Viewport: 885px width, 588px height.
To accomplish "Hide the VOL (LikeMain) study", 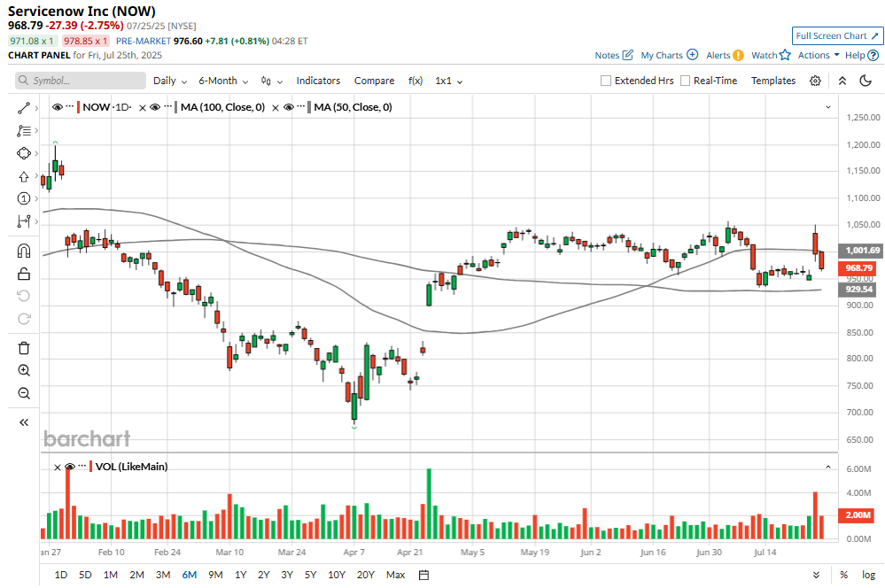I will click(70, 467).
